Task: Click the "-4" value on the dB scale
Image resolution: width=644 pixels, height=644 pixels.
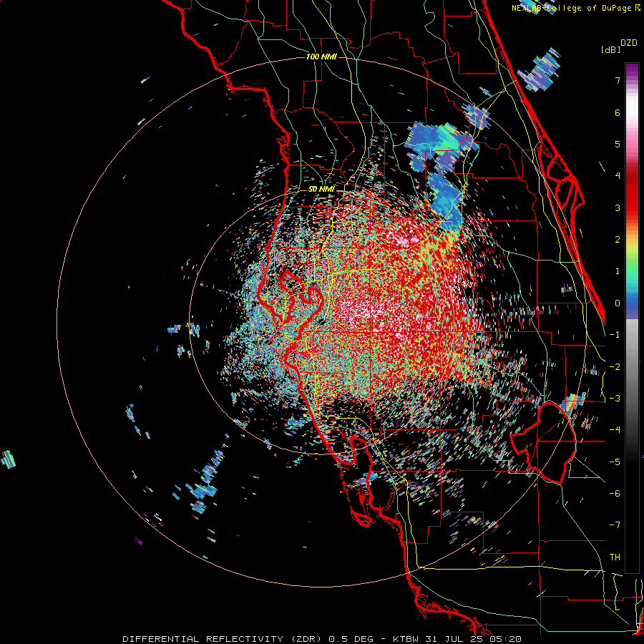Action: coord(615,430)
